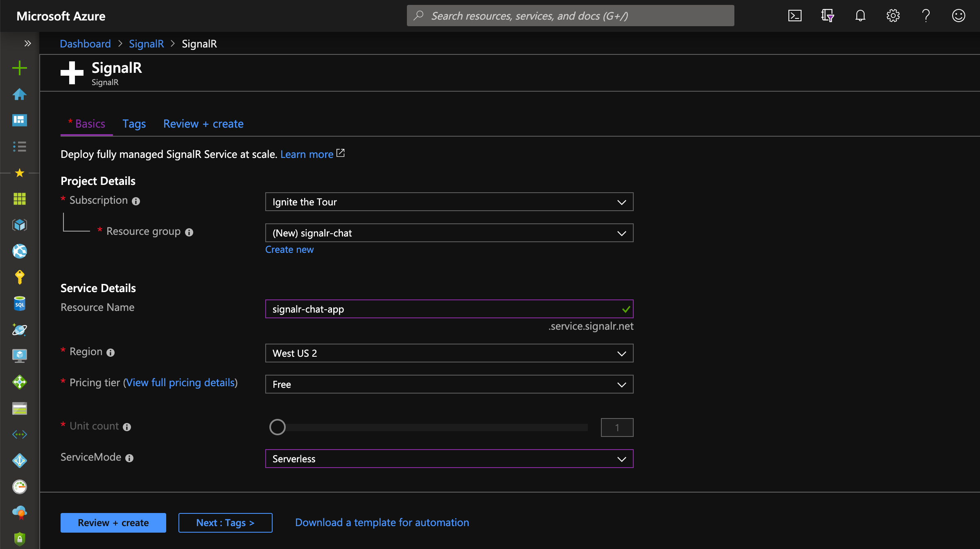
Task: Click the SignalR breadcrumb link
Action: (147, 44)
